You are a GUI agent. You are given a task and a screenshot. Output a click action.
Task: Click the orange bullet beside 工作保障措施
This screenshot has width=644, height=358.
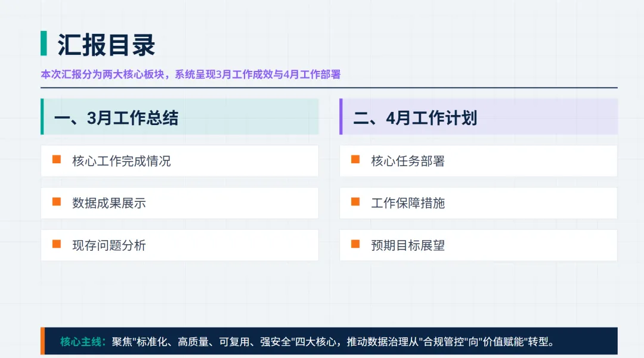(355, 202)
